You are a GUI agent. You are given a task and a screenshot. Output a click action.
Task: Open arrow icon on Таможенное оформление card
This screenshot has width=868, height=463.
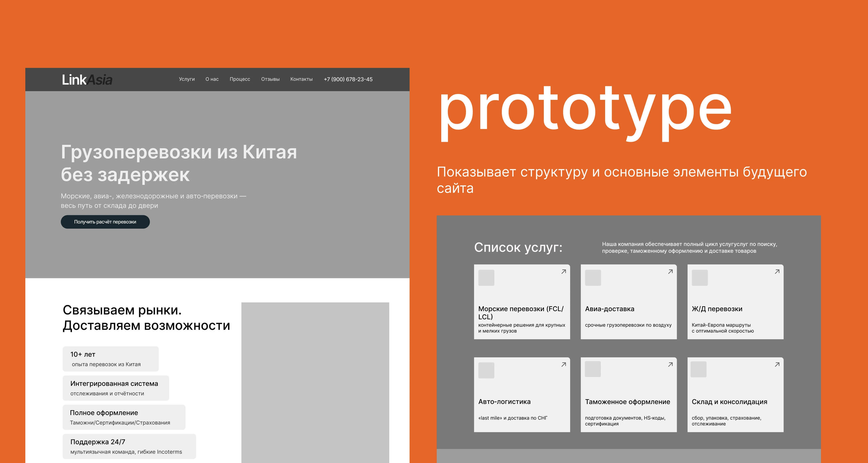(670, 364)
